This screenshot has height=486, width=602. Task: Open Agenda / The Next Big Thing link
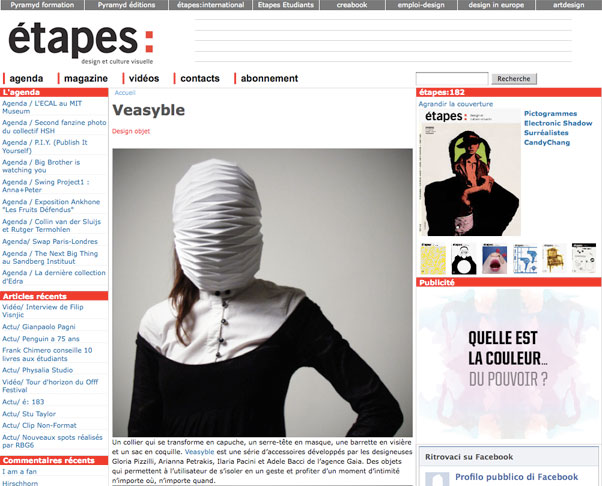tap(50, 257)
